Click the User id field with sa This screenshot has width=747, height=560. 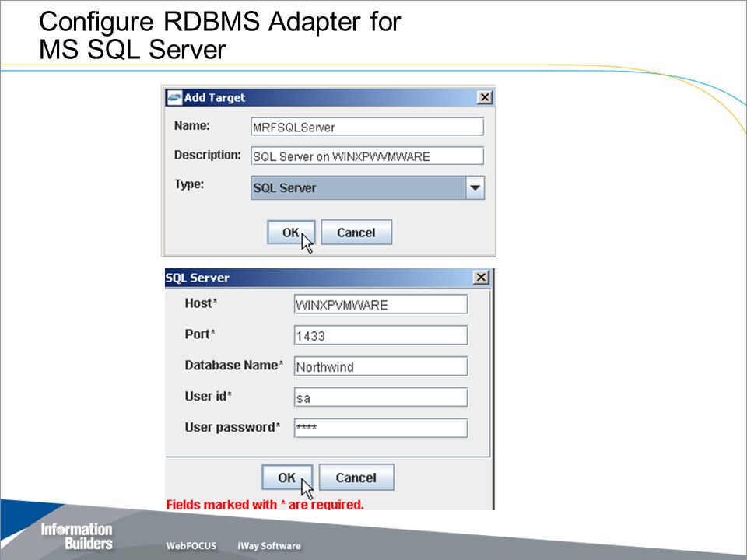point(381,397)
